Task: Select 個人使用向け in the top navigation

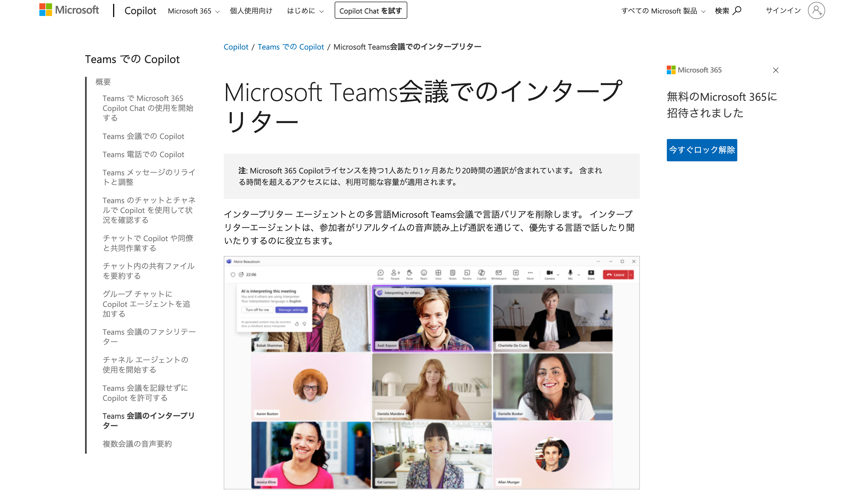Action: 251,11
